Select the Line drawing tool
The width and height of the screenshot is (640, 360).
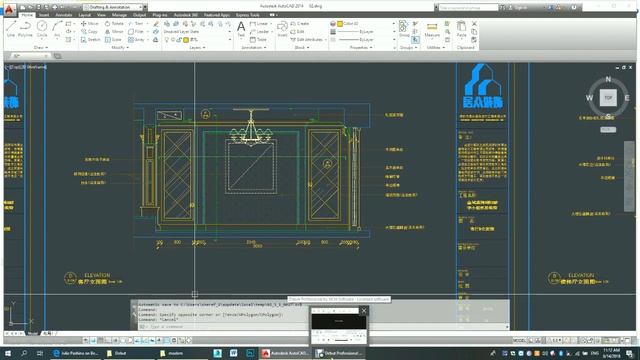point(11,29)
